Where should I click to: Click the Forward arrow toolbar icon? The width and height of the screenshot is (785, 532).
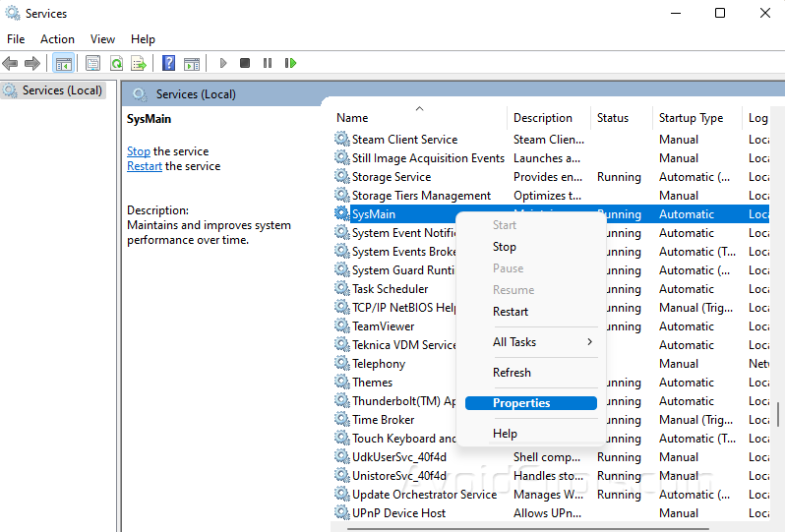(x=32, y=63)
